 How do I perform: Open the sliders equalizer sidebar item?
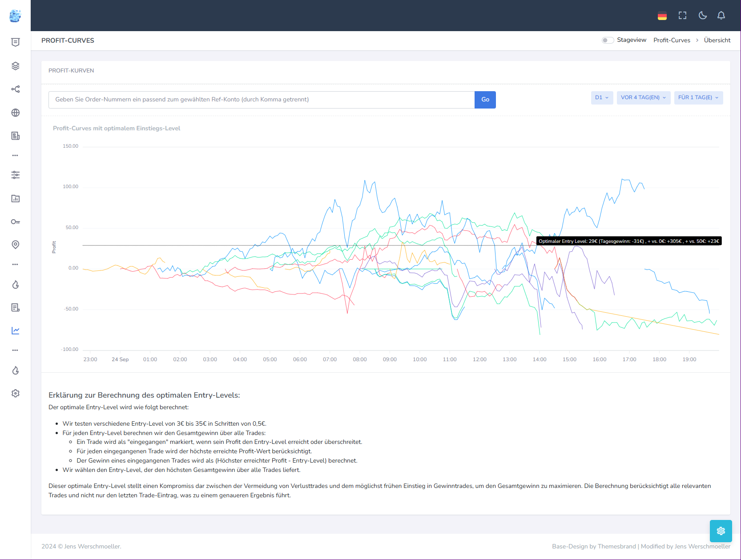tap(16, 175)
